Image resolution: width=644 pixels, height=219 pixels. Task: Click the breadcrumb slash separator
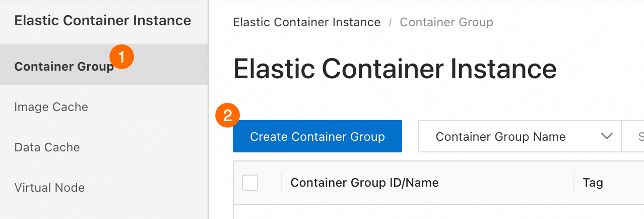tap(390, 23)
